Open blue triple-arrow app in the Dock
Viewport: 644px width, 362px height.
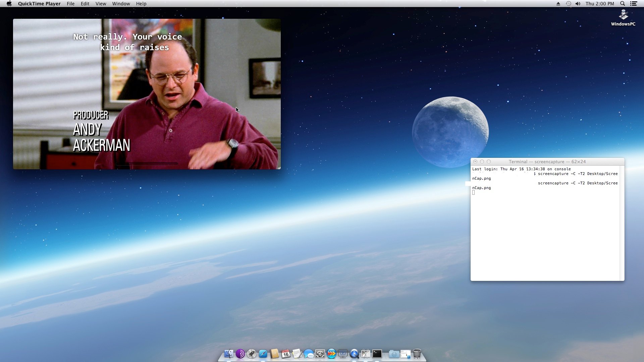click(x=331, y=354)
